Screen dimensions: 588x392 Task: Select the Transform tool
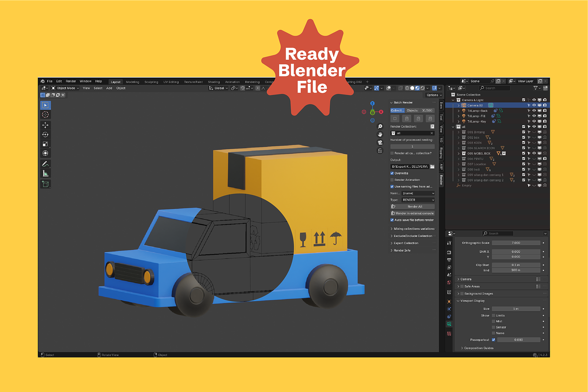click(x=45, y=153)
